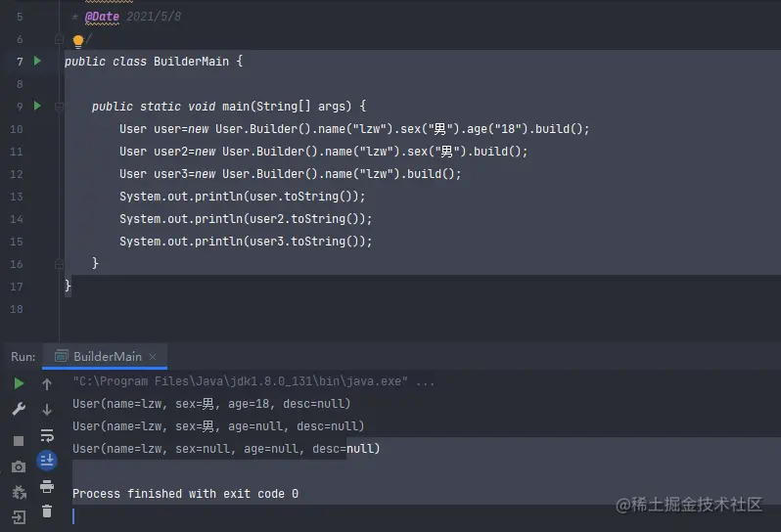This screenshot has height=532, width=781.
Task: Click the user2 declaration on line 11
Action: tap(171, 152)
